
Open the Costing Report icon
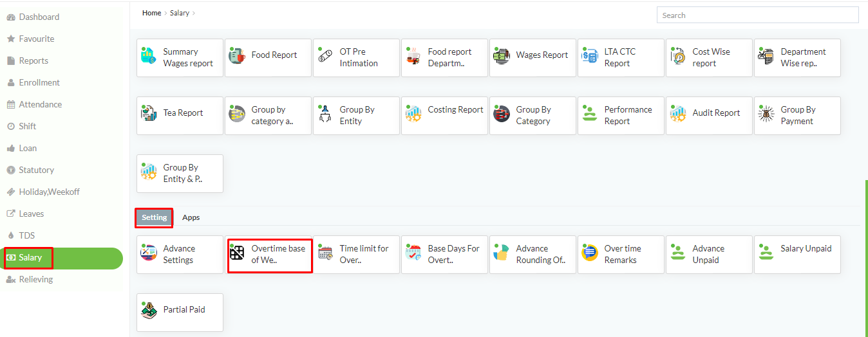(413, 114)
